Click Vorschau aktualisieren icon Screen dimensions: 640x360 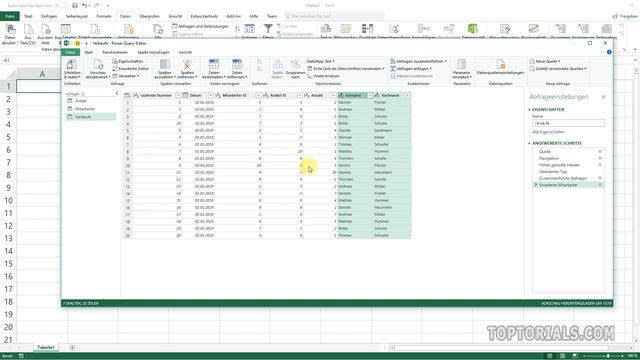click(x=98, y=64)
